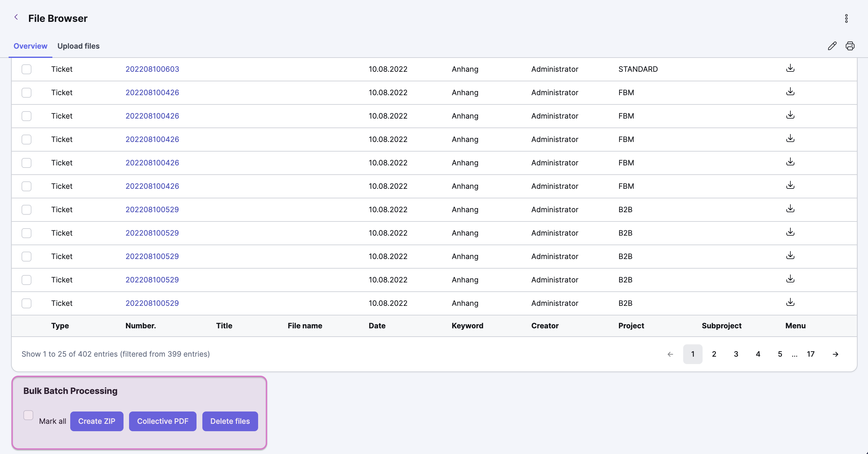Click the pencil edit icon
The image size is (868, 454).
click(832, 46)
